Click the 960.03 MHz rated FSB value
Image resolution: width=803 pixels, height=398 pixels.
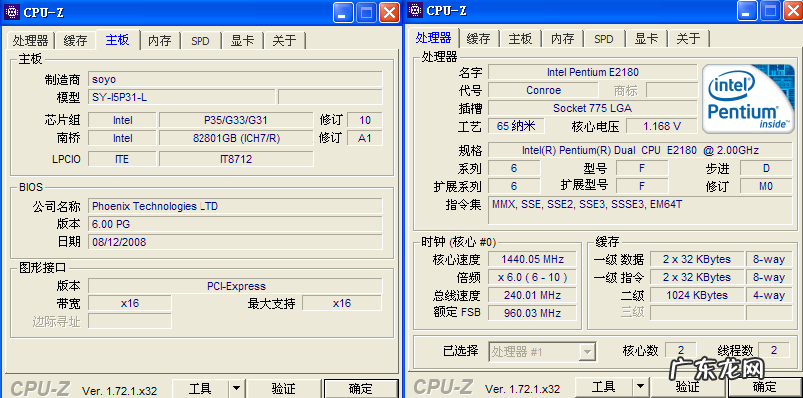[532, 313]
